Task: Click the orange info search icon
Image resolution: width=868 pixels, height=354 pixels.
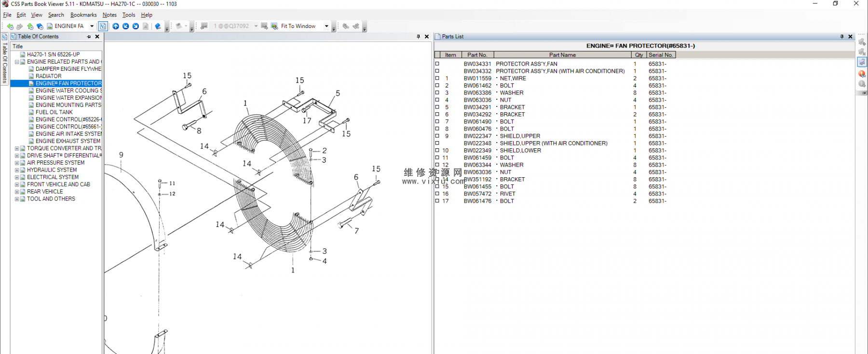Action: (x=862, y=74)
